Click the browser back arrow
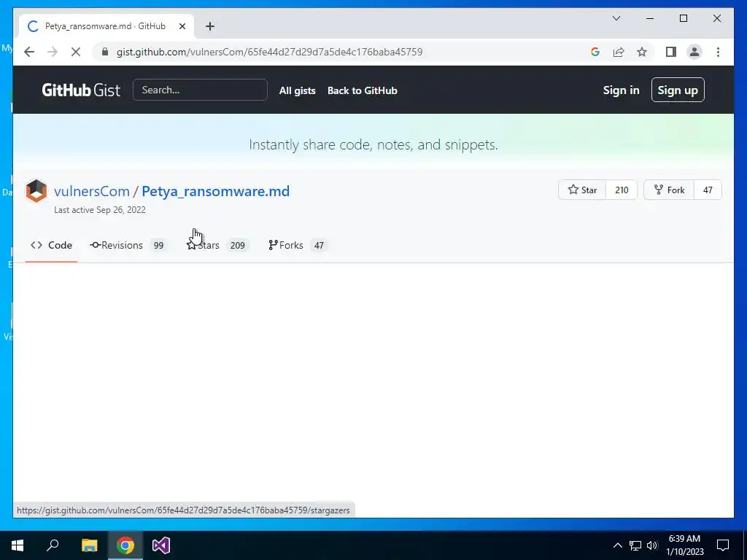This screenshot has width=747, height=560. pyautogui.click(x=29, y=52)
